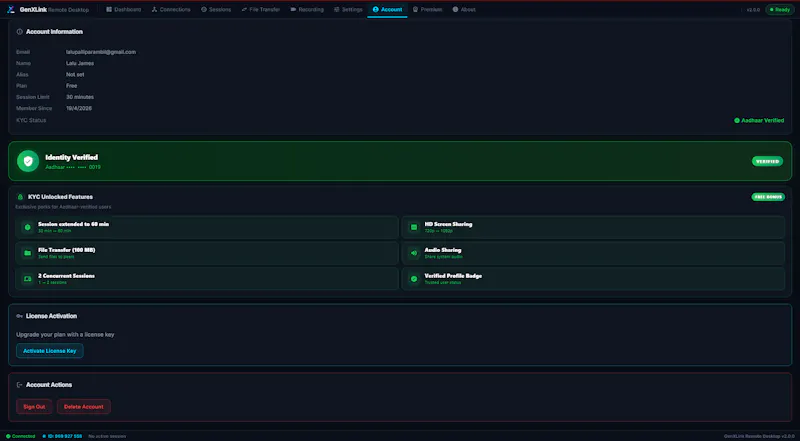Click the License Activation key icon
The image size is (800, 441).
click(x=19, y=316)
